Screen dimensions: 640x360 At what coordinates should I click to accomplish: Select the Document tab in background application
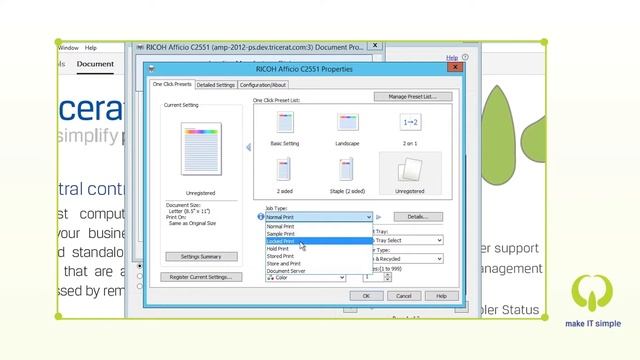click(95, 64)
